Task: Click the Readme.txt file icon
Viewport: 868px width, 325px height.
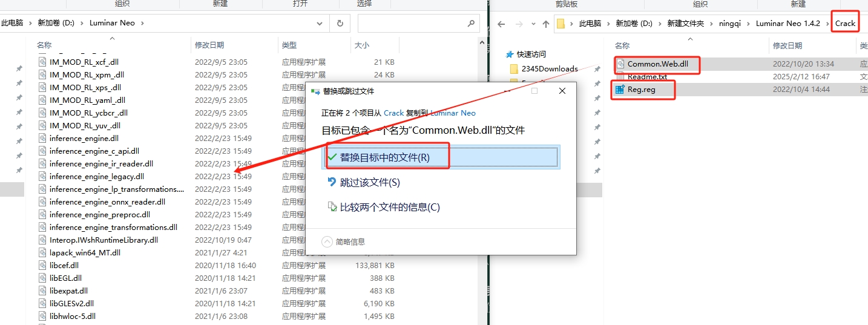Action: coord(620,77)
